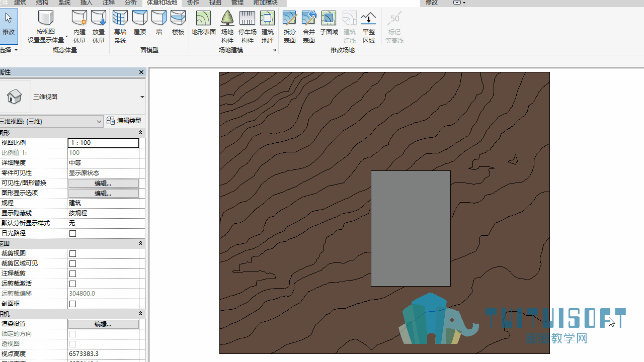Switch to the 视图 ribbon tab

[x=215, y=3]
